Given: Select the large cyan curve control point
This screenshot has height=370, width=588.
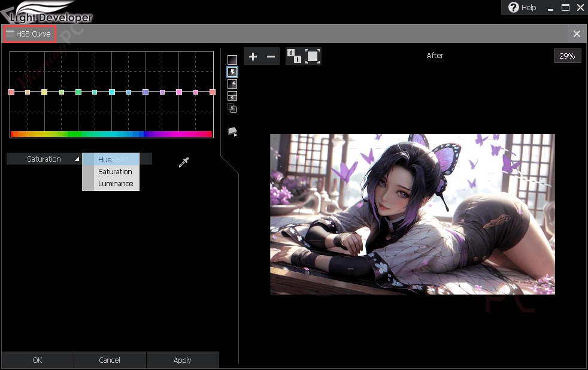Looking at the screenshot, I should pos(112,92).
